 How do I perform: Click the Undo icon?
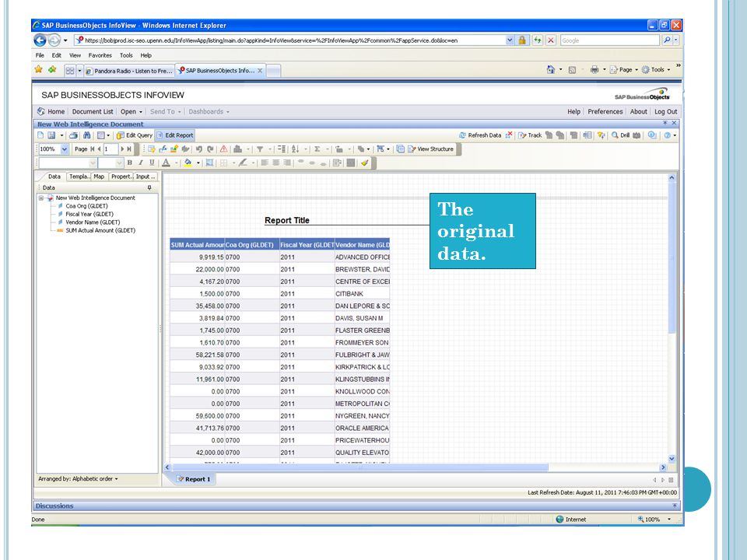tap(198, 149)
